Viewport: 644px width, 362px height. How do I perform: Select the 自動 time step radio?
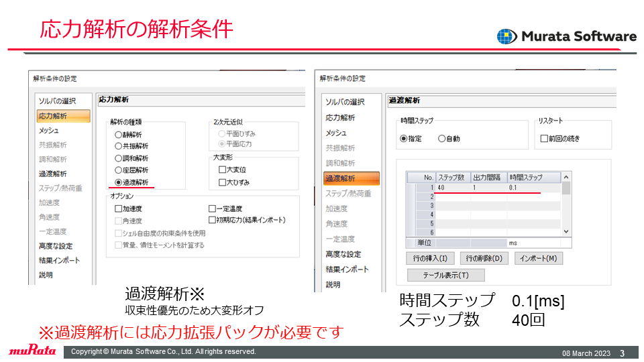(x=441, y=139)
